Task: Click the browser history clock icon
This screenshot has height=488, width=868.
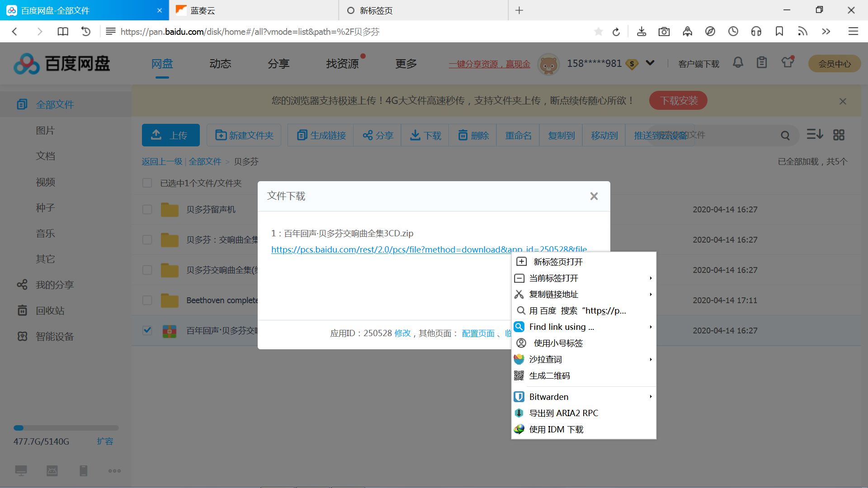Action: click(733, 32)
